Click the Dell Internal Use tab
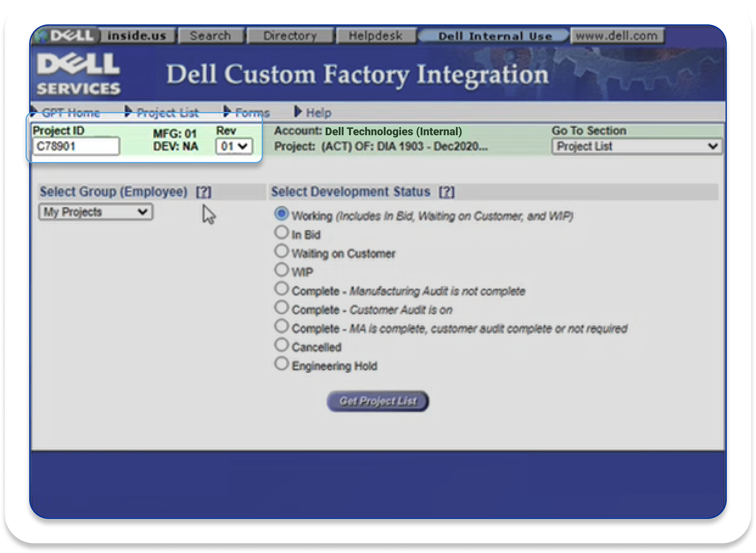Screen dimensions: 756x553 (x=494, y=36)
